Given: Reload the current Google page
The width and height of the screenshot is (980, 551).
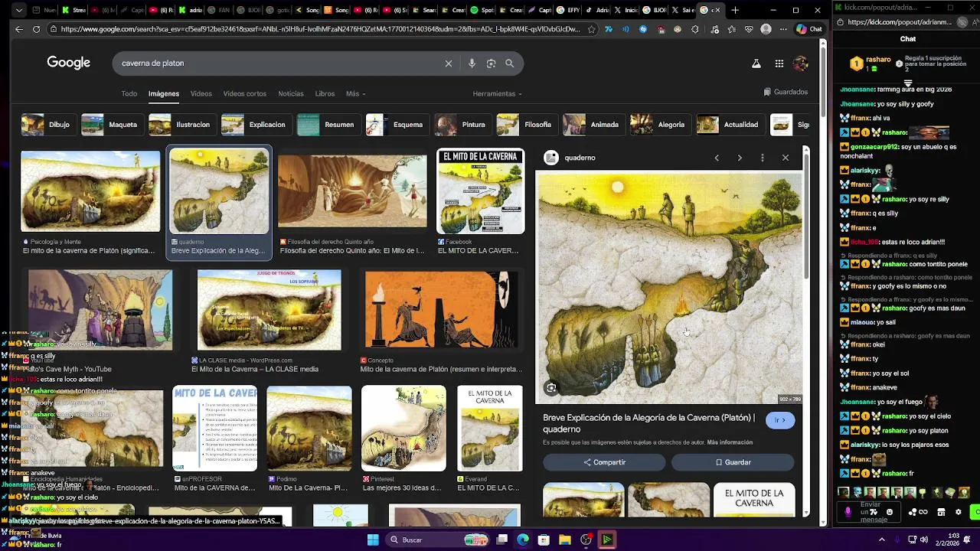Looking at the screenshot, I should click(x=36, y=29).
